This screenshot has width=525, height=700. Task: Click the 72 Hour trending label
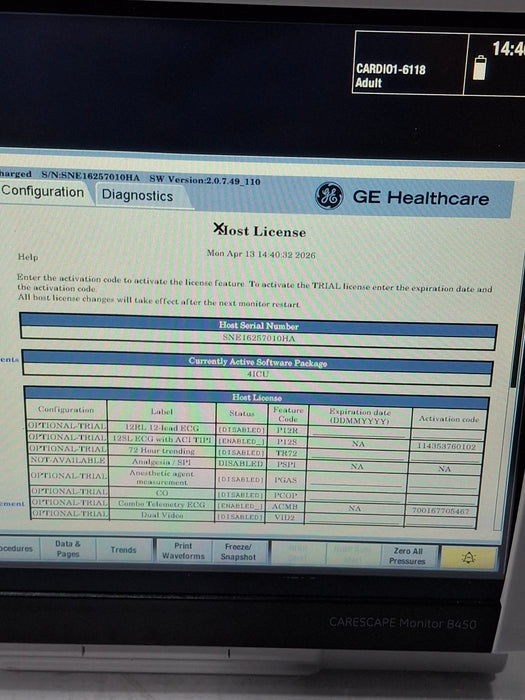point(162,450)
